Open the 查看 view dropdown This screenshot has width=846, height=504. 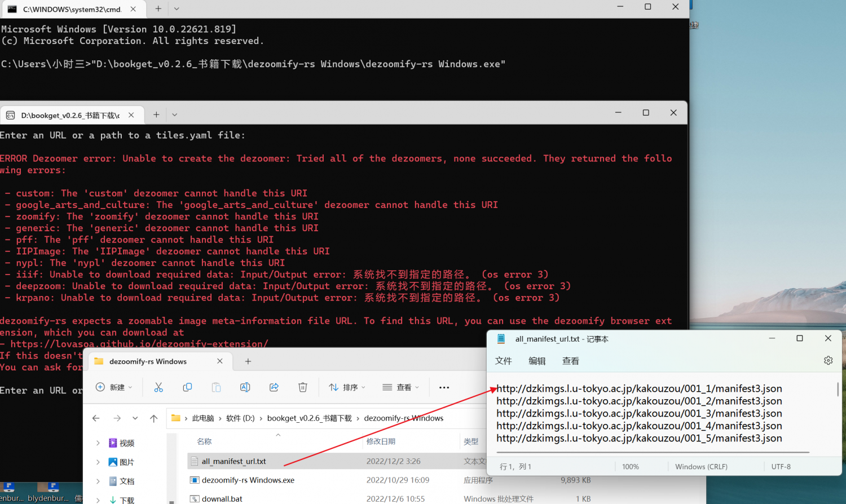tap(401, 387)
